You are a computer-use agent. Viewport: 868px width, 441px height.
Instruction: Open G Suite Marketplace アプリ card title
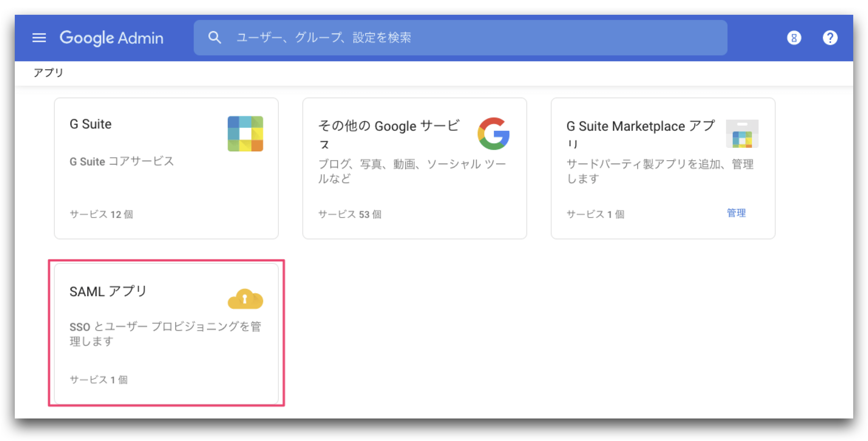pyautogui.click(x=641, y=134)
